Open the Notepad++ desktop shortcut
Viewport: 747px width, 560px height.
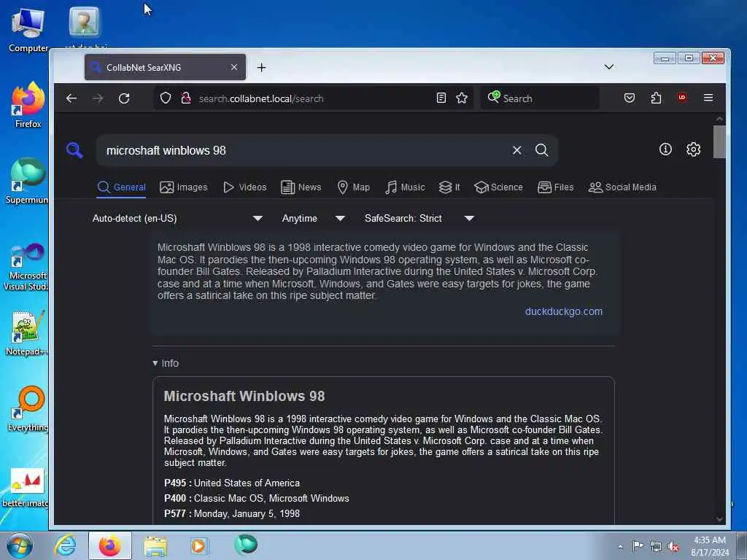(27, 333)
